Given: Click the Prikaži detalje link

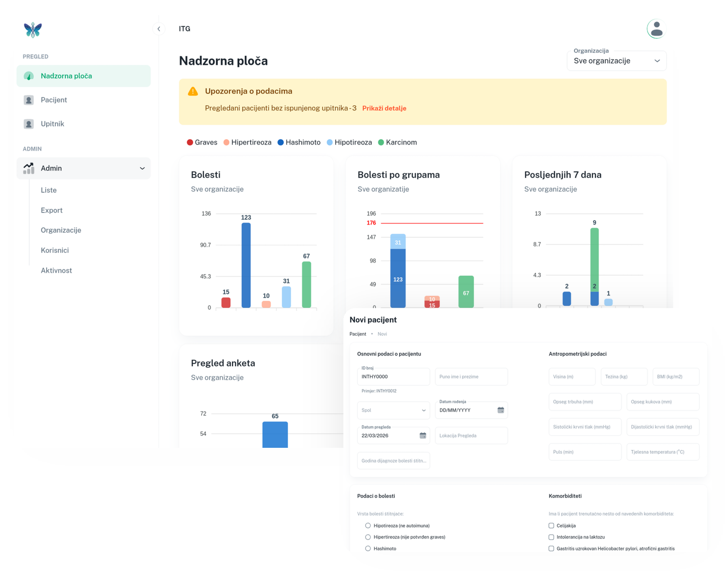Looking at the screenshot, I should coord(384,108).
